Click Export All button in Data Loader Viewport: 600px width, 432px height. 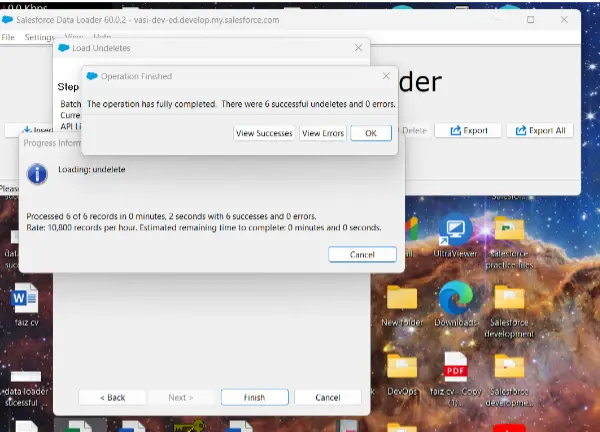(540, 130)
